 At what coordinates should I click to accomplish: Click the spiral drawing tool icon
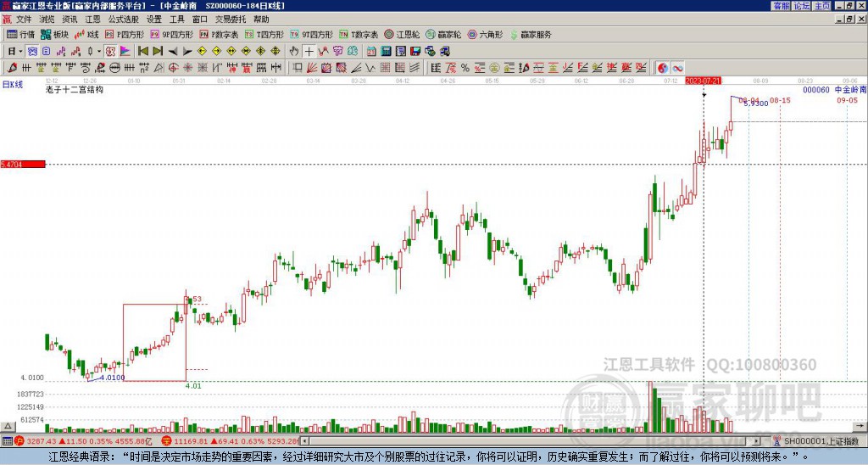[86, 68]
